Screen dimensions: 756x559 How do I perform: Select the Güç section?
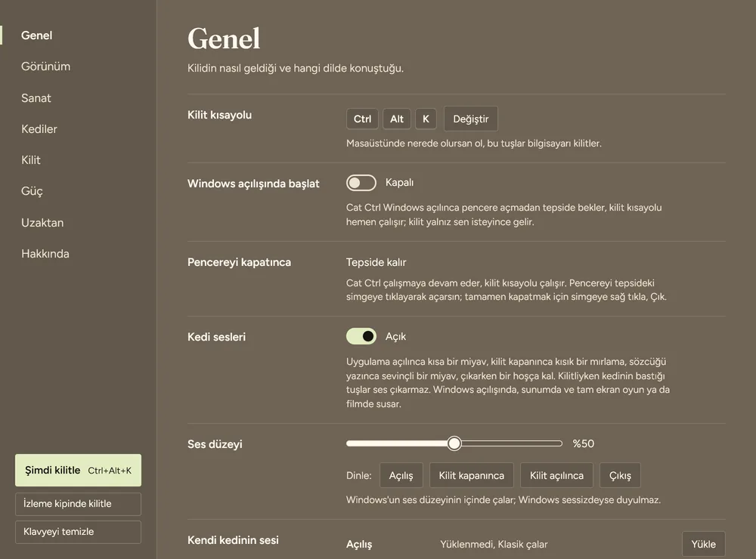pos(32,191)
